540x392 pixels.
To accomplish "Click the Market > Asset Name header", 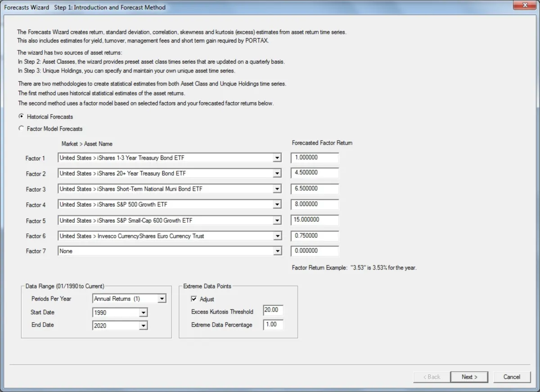I will pyautogui.click(x=87, y=144).
